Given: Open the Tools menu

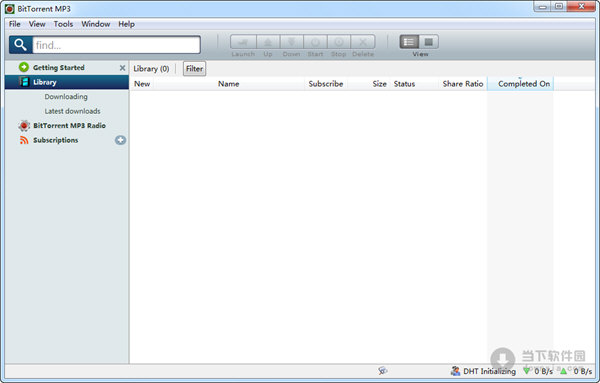Looking at the screenshot, I should click(63, 24).
